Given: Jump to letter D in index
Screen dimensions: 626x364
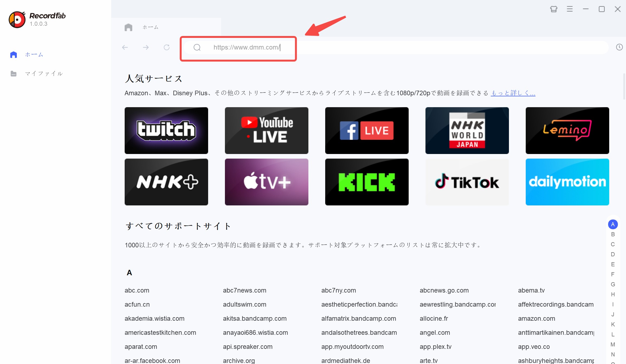Looking at the screenshot, I should pyautogui.click(x=613, y=254).
